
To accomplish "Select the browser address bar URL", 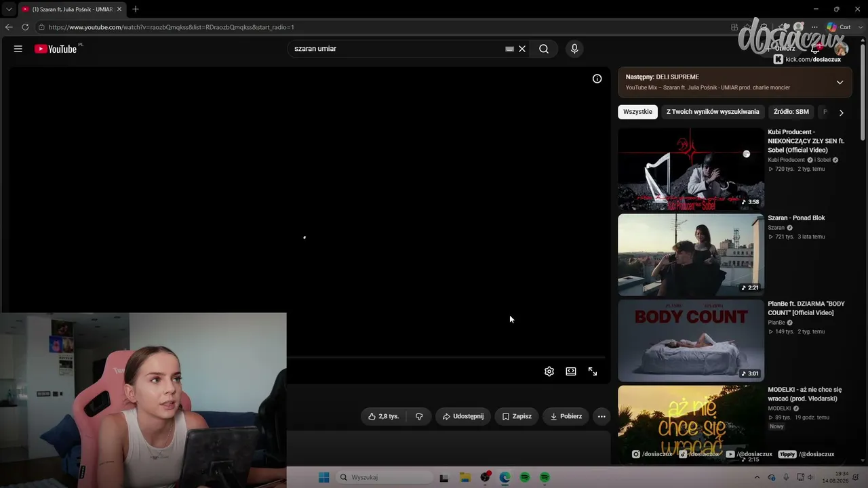I will pyautogui.click(x=171, y=27).
